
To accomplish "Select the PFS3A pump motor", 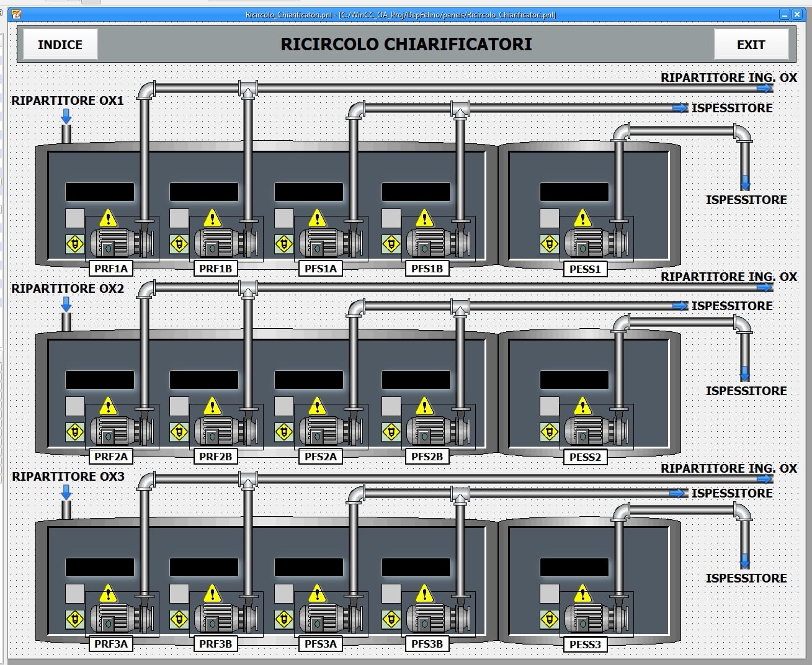I will coord(331,617).
